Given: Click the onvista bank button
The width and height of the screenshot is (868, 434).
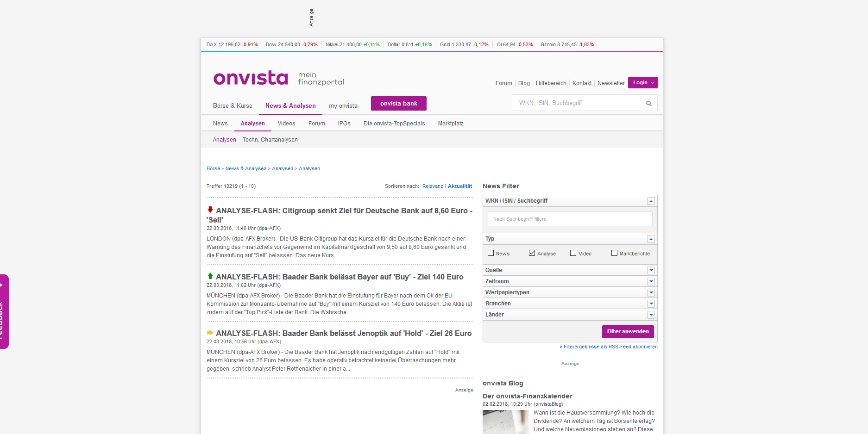Looking at the screenshot, I should pyautogui.click(x=399, y=104).
